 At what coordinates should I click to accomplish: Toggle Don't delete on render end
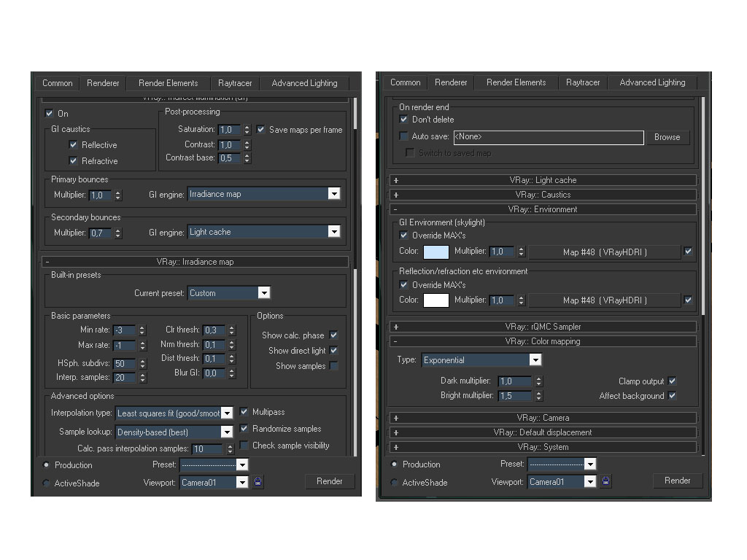(x=403, y=119)
